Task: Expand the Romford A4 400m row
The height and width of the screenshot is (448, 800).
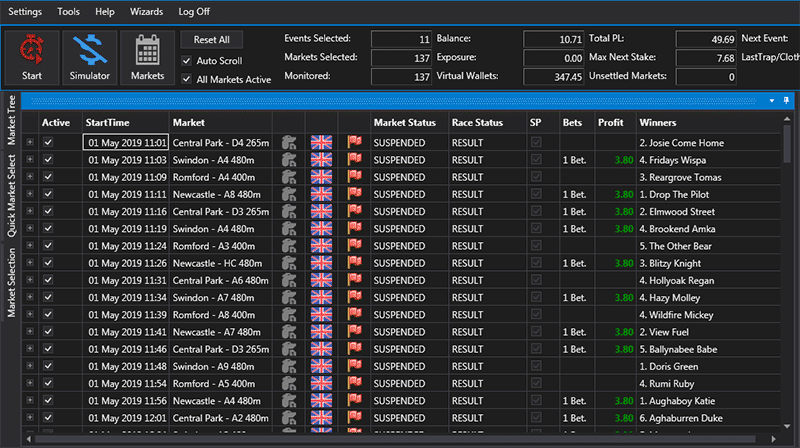Action: [x=30, y=177]
